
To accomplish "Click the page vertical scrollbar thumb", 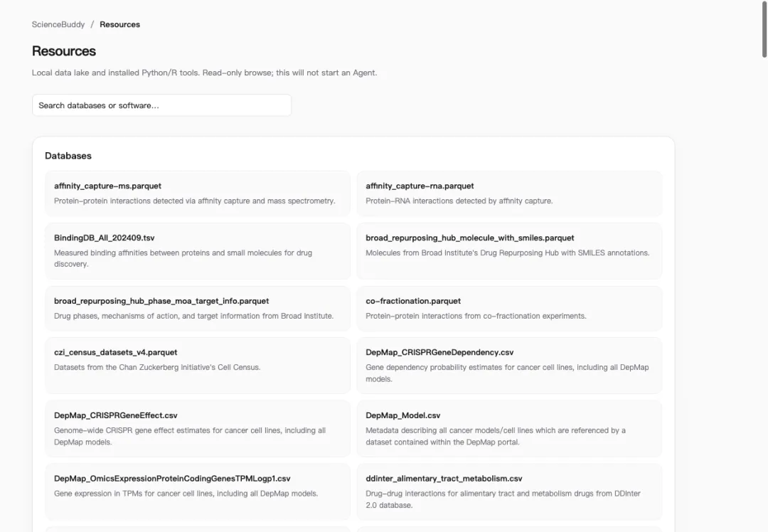I will click(764, 29).
